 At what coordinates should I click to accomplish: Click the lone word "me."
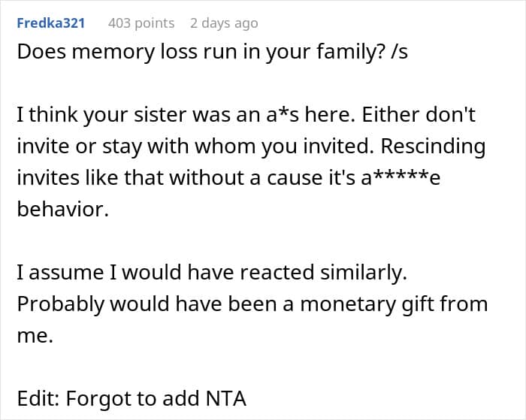tap(35, 336)
